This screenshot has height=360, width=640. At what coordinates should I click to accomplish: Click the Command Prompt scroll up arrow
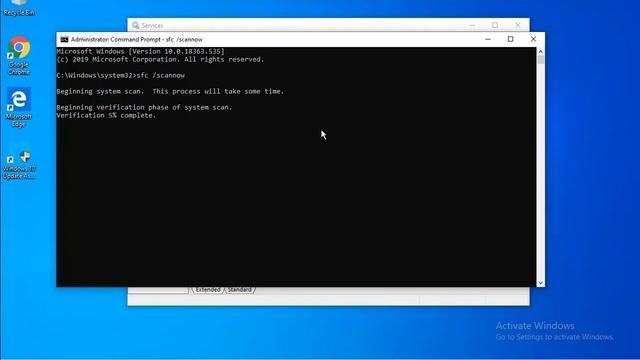coord(540,51)
